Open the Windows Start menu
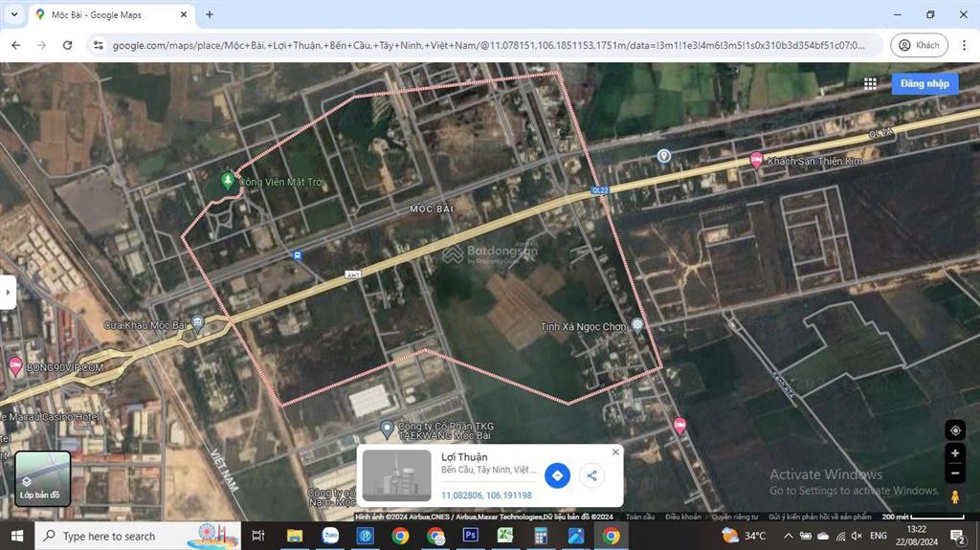This screenshot has width=980, height=550. point(17,536)
